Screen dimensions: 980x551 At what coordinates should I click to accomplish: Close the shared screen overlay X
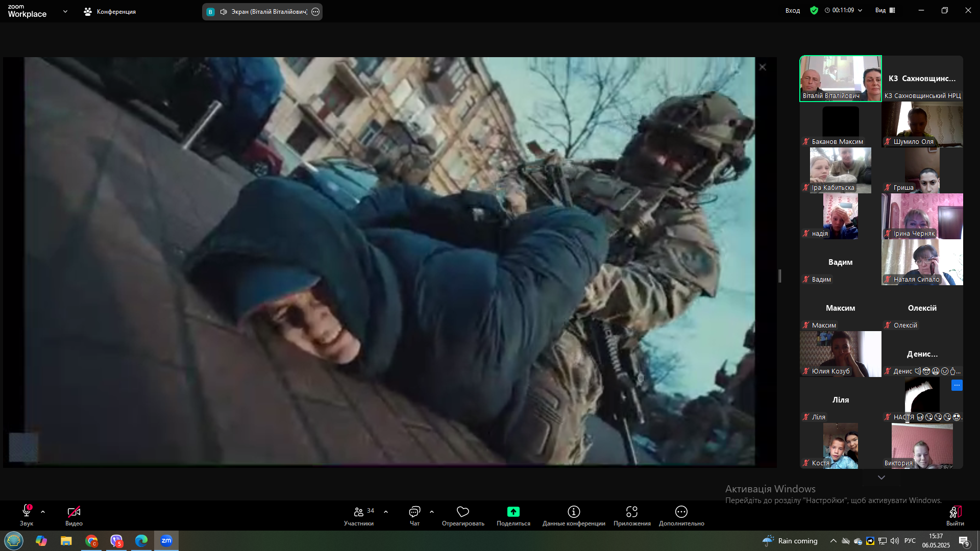coord(763,67)
